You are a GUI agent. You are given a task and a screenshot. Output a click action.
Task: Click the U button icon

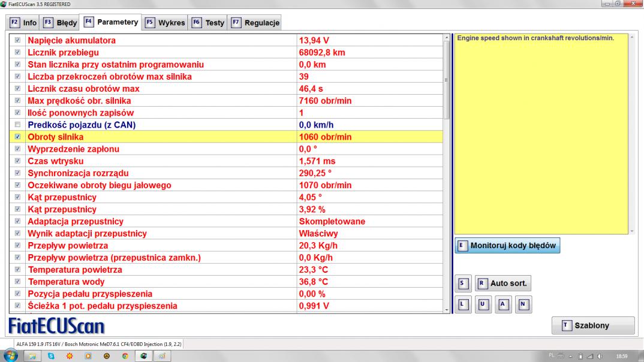coord(483,304)
